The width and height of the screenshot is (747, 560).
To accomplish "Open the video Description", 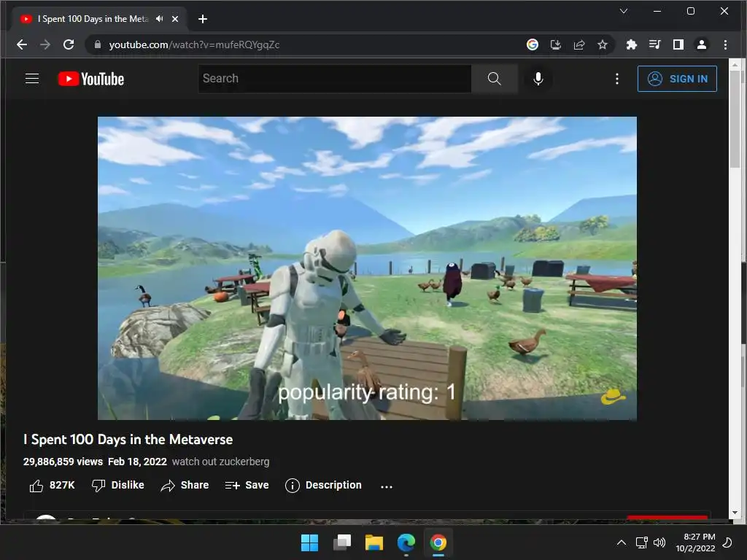I will click(323, 485).
